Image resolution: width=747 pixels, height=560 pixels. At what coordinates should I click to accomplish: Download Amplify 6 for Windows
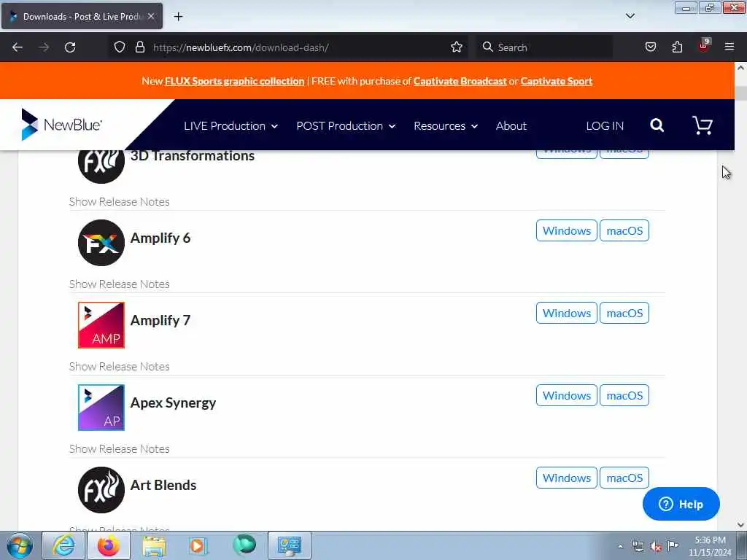coord(566,230)
